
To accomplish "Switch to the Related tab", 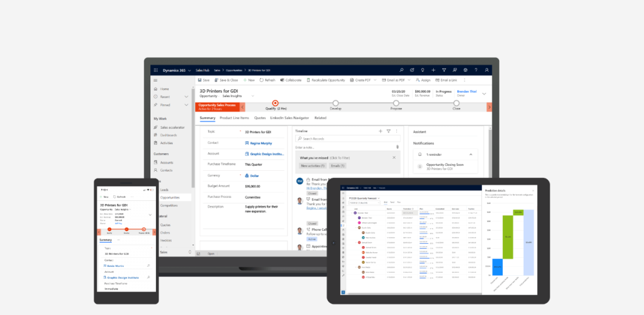I will click(320, 118).
